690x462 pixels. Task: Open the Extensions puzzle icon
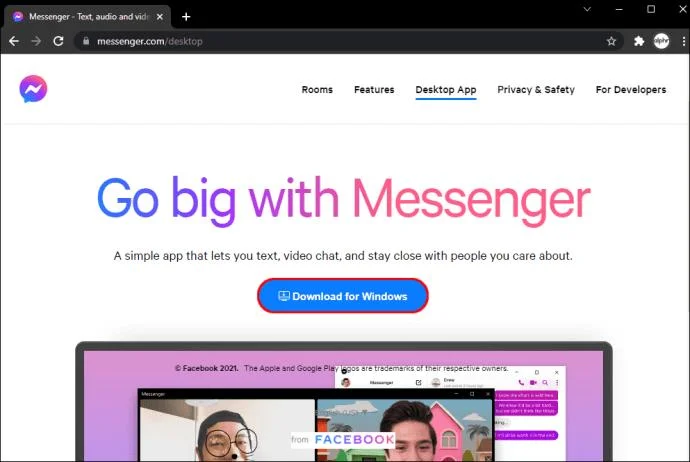click(639, 41)
